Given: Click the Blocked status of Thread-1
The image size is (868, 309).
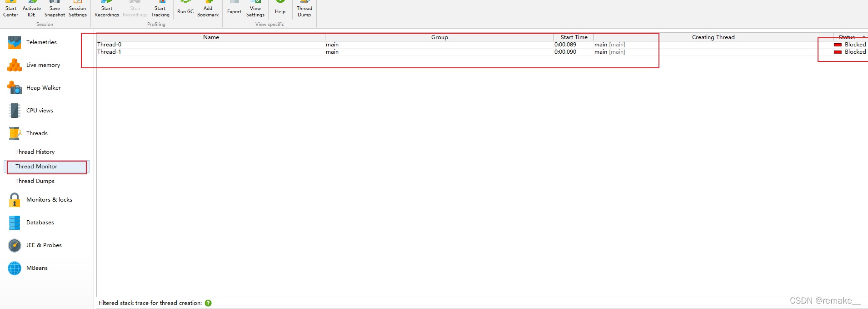Looking at the screenshot, I should pyautogui.click(x=850, y=52).
